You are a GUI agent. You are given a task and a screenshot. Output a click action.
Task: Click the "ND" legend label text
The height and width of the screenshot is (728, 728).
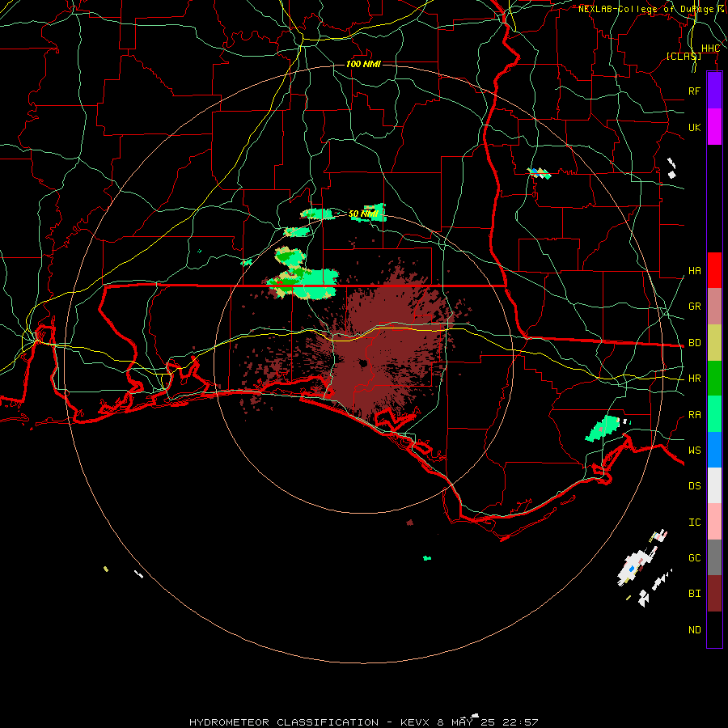pyautogui.click(x=694, y=630)
